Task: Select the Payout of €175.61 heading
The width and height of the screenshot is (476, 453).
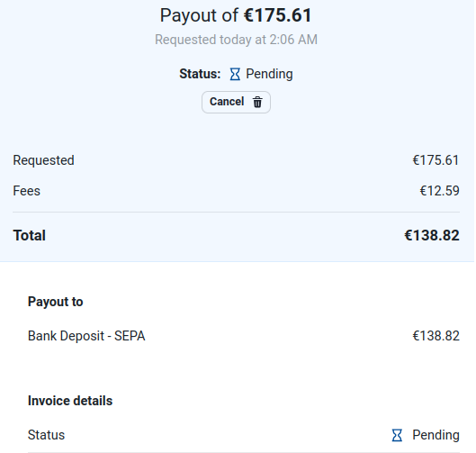Action: (236, 15)
